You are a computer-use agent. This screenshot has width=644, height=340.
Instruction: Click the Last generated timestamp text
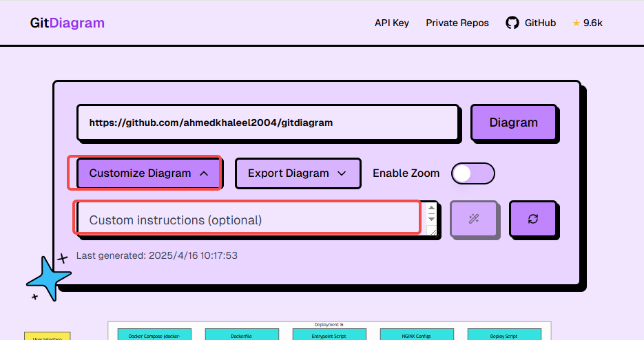point(157,255)
